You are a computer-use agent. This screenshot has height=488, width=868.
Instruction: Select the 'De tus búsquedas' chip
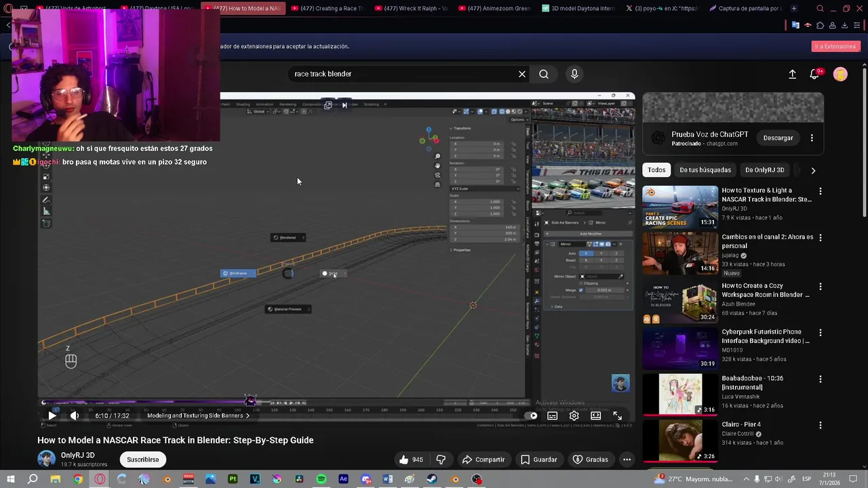[x=705, y=170]
